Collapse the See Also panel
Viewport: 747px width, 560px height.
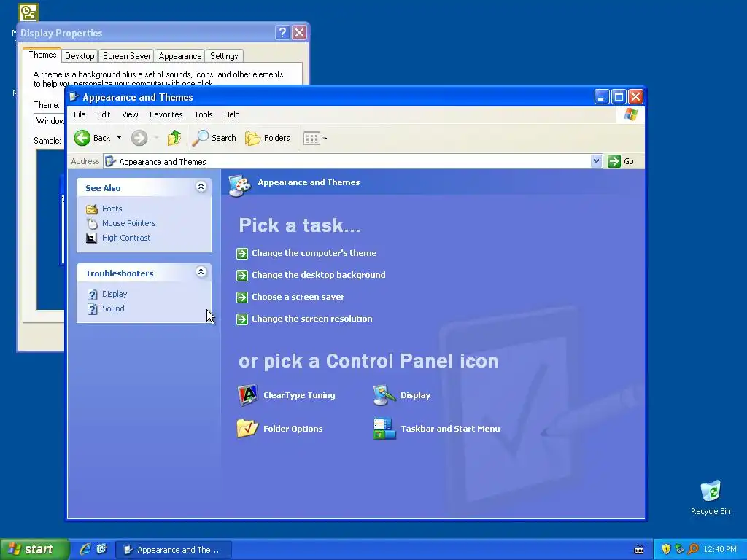click(x=201, y=187)
